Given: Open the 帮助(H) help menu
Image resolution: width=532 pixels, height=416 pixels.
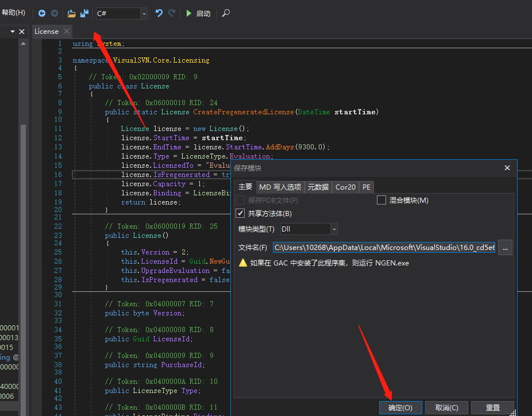Looking at the screenshot, I should (13, 13).
